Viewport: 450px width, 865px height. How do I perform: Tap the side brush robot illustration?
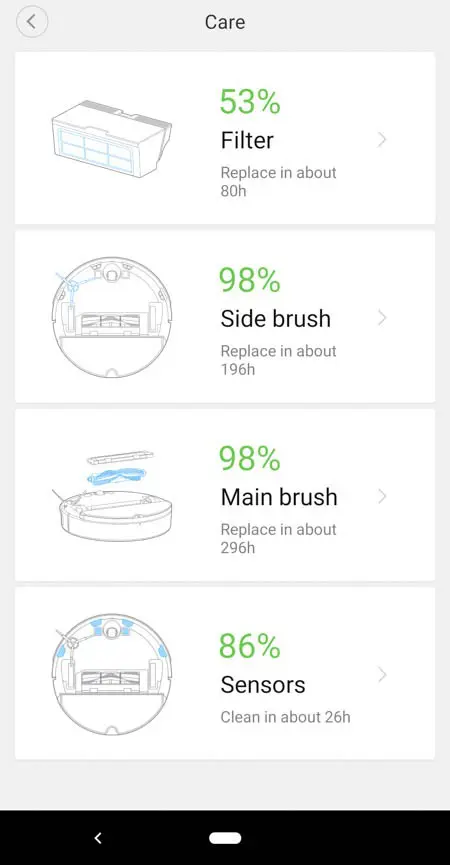click(111, 317)
